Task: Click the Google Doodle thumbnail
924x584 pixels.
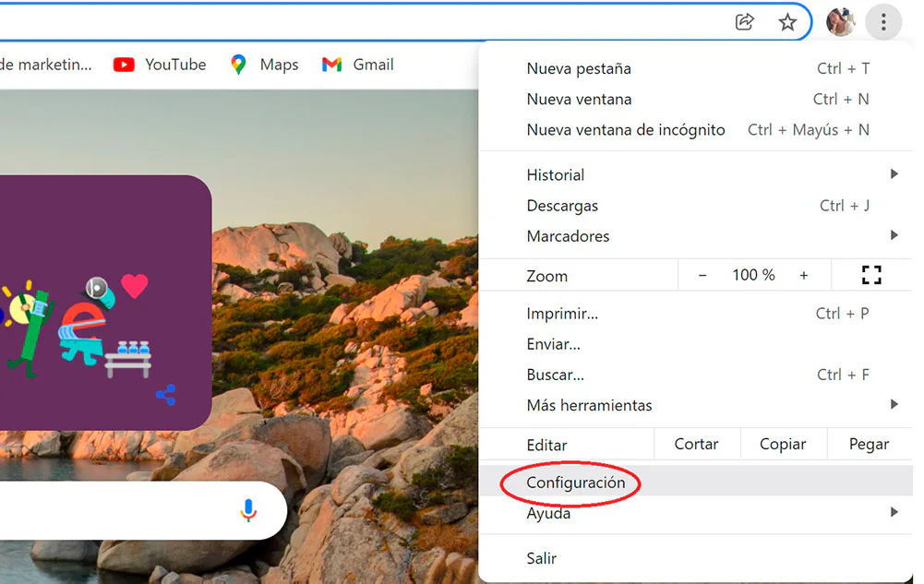Action: pyautogui.click(x=102, y=304)
